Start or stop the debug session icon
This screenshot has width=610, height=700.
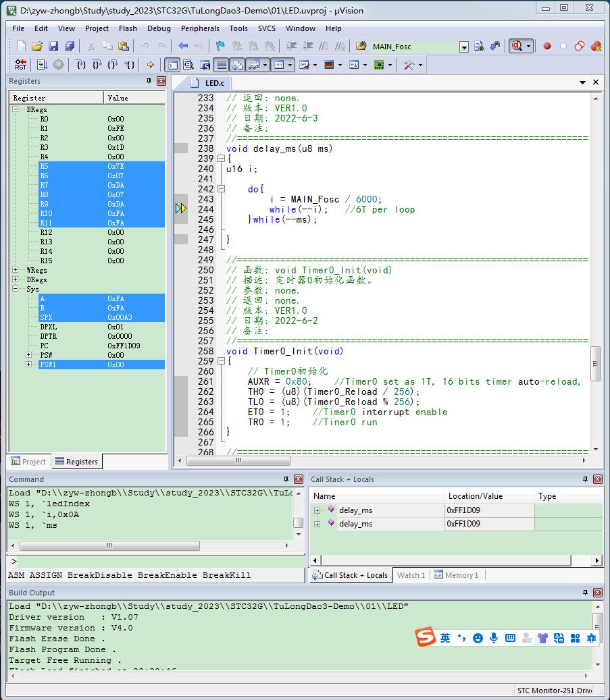click(x=517, y=46)
